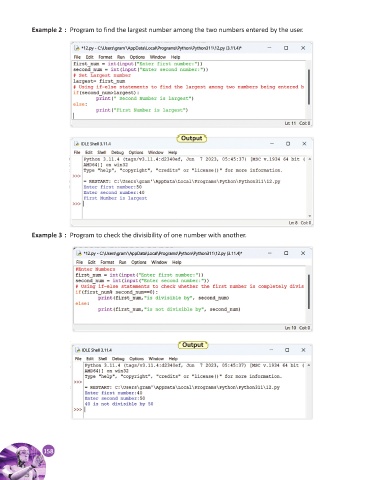Click the page number 158 badge
The image size is (373, 480).
point(49,451)
